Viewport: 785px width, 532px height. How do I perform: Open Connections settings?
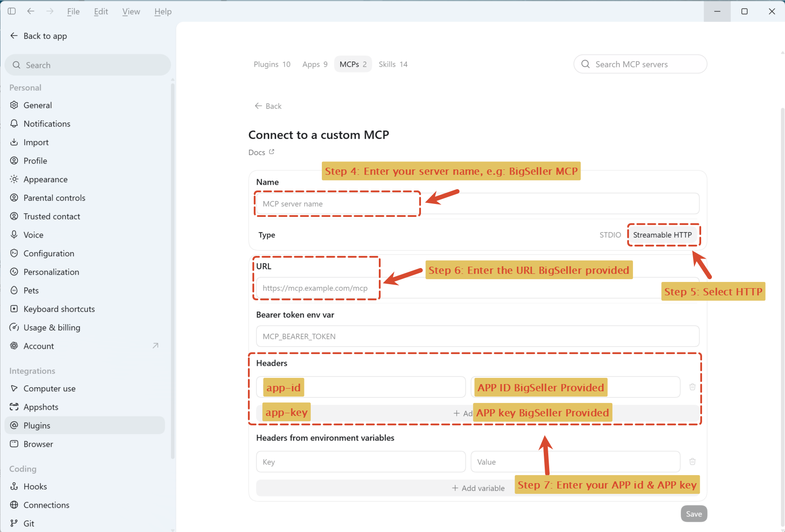85,505
